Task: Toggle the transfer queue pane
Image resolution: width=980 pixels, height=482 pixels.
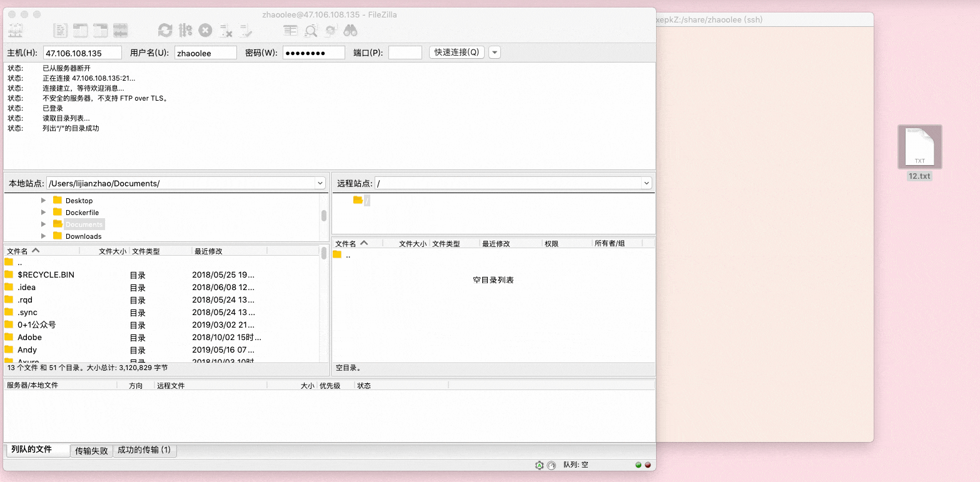Action: 121,29
